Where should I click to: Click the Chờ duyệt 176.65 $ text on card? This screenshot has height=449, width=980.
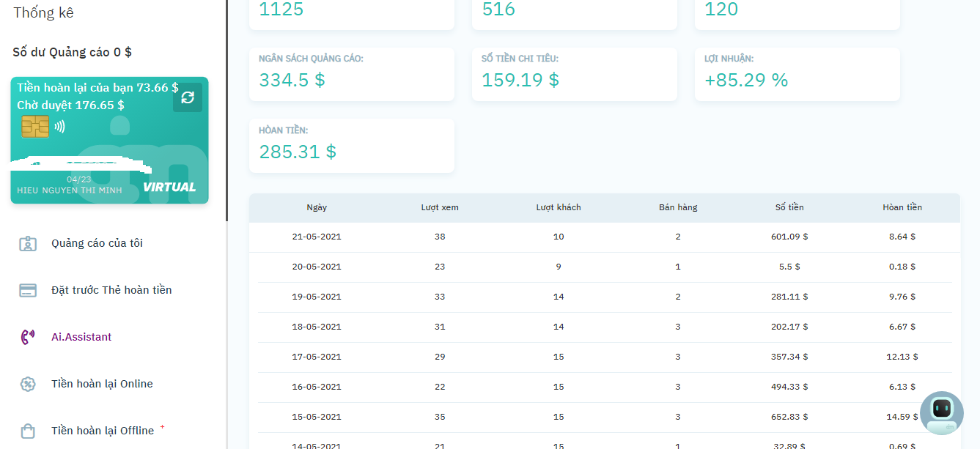[70, 105]
